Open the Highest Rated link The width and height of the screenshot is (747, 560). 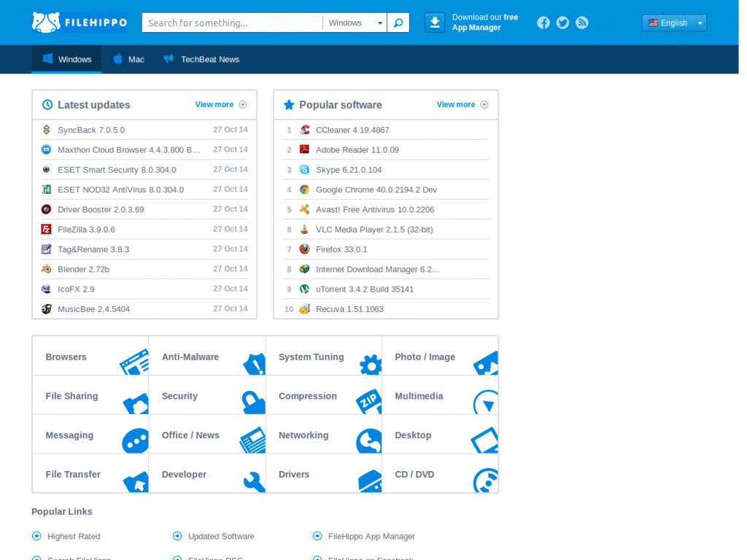[74, 536]
